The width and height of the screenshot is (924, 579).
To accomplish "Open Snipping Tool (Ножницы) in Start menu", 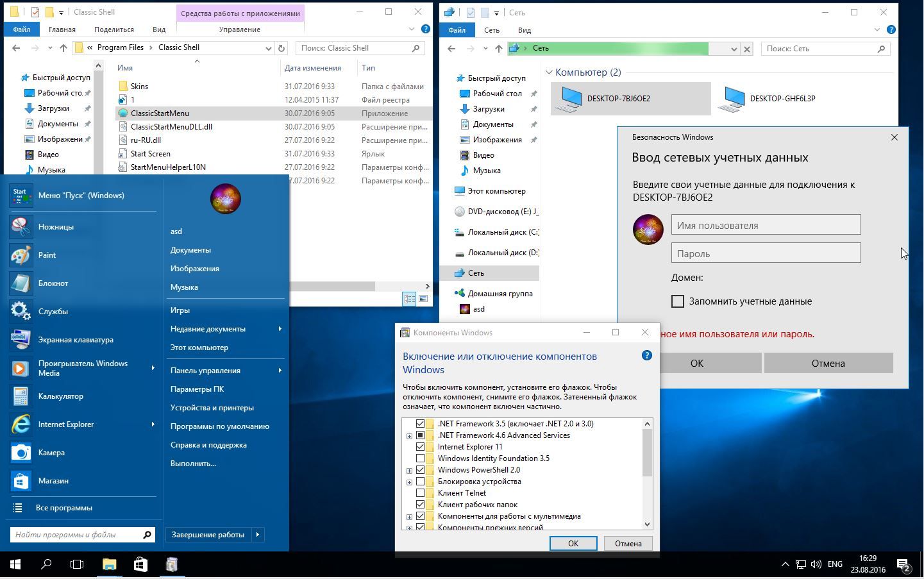I will pyautogui.click(x=83, y=226).
